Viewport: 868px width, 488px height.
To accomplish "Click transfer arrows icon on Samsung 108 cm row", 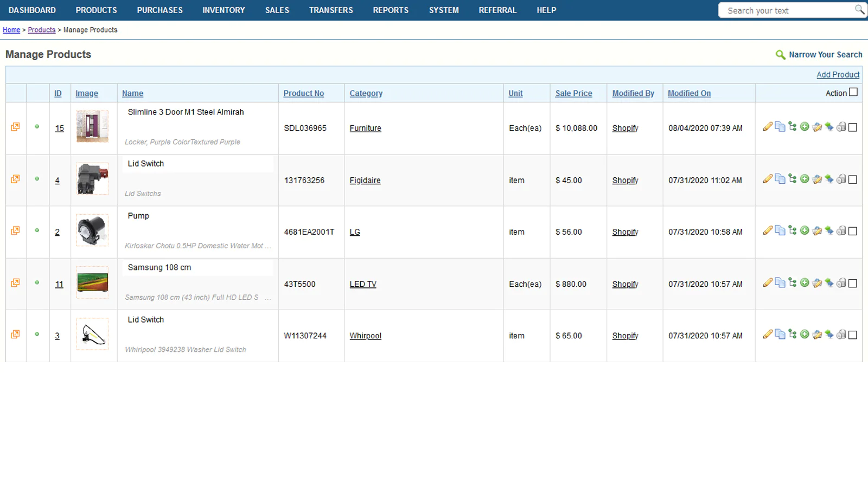I will click(x=829, y=282).
